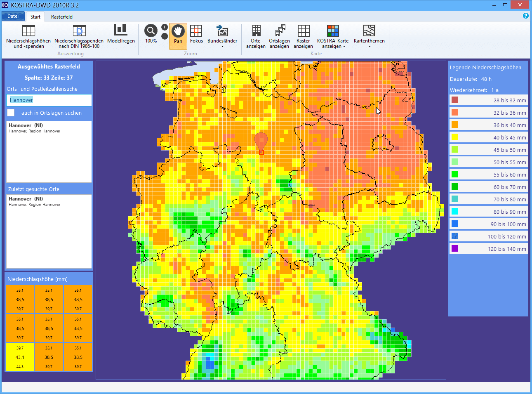The height and width of the screenshot is (394, 532).
Task: Click the 40 bis 45 mm yellow swatch
Action: pyautogui.click(x=455, y=137)
